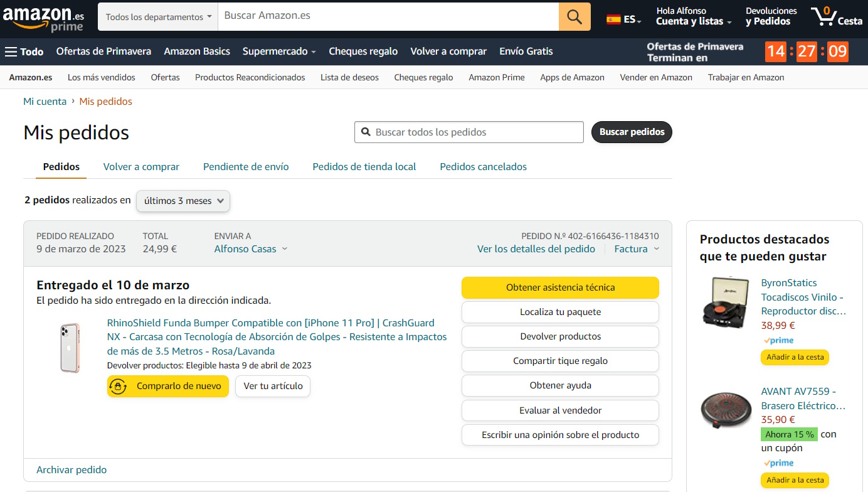Click Localiza tu paquete button
Screen dimensions: 868x492
(x=560, y=312)
